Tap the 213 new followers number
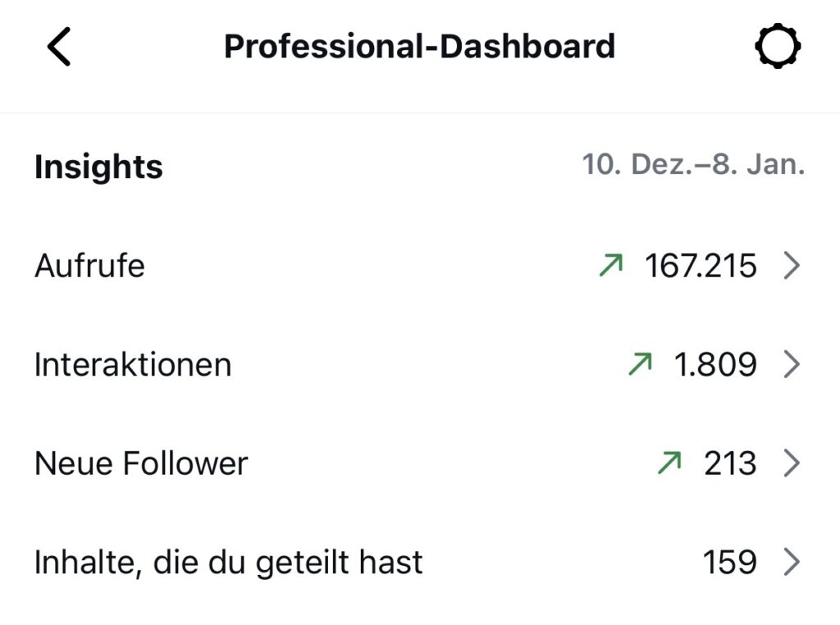Screen dimensions: 840x625 click(730, 463)
